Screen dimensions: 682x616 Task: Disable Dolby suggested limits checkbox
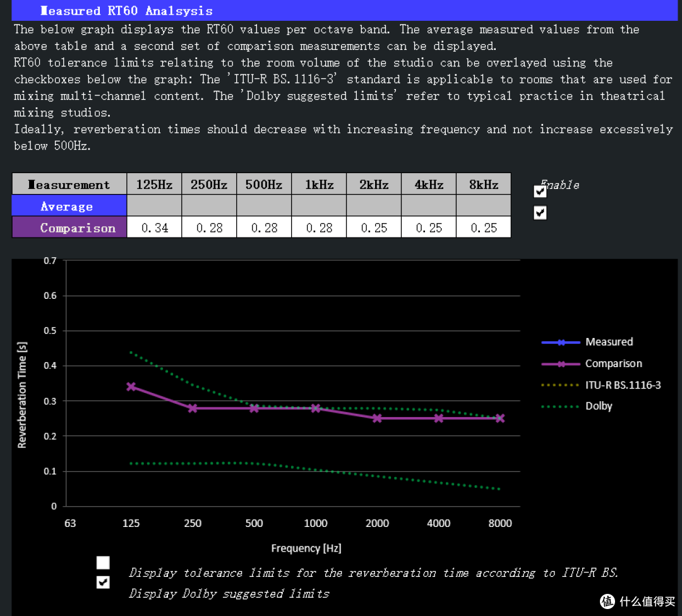[103, 582]
